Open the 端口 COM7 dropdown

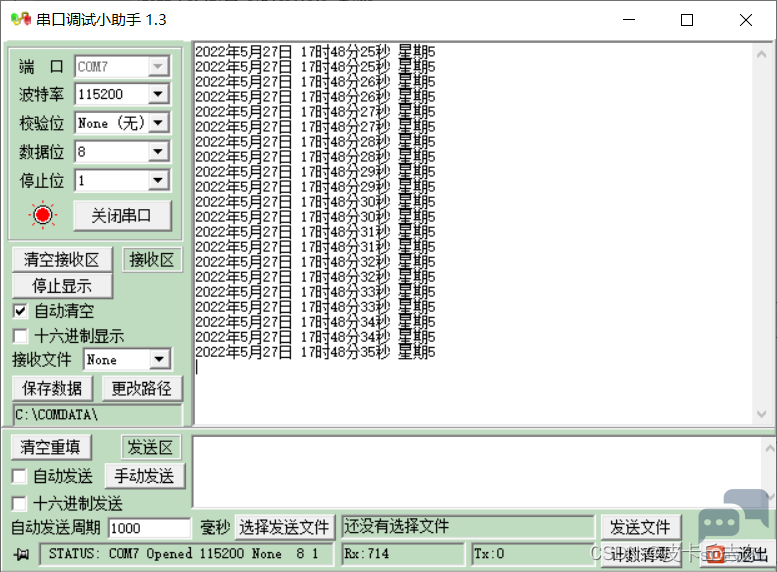(158, 66)
